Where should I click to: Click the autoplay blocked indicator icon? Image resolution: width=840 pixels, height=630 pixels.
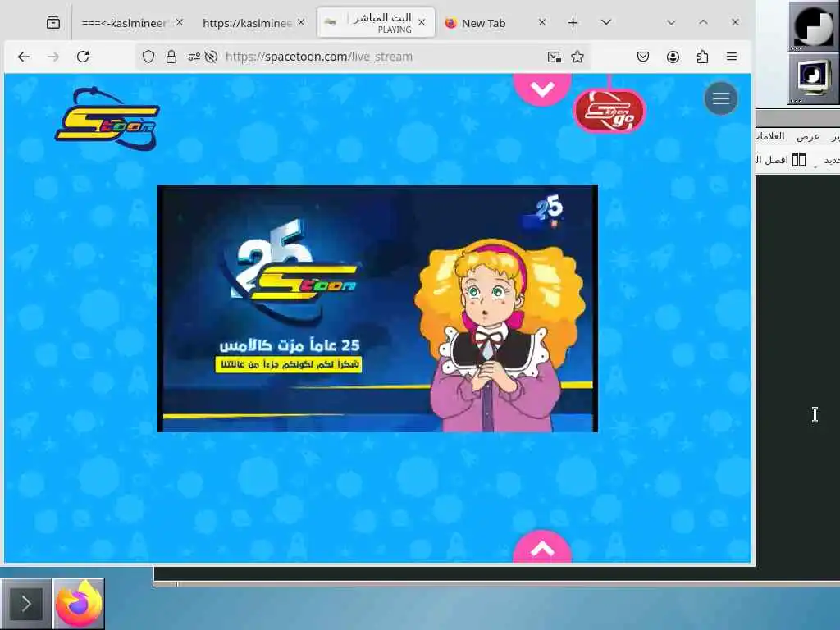click(x=211, y=57)
